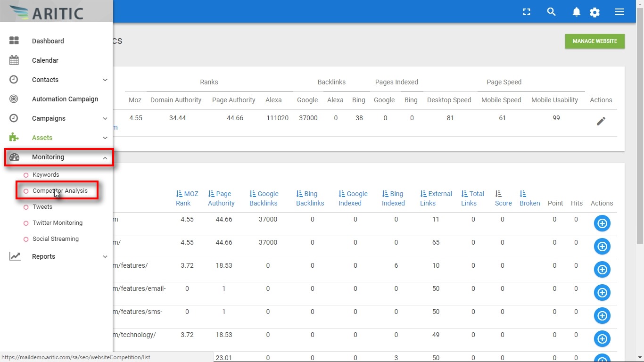This screenshot has height=362, width=644.
Task: Click plus button in row with 11 external links
Action: pyautogui.click(x=602, y=223)
